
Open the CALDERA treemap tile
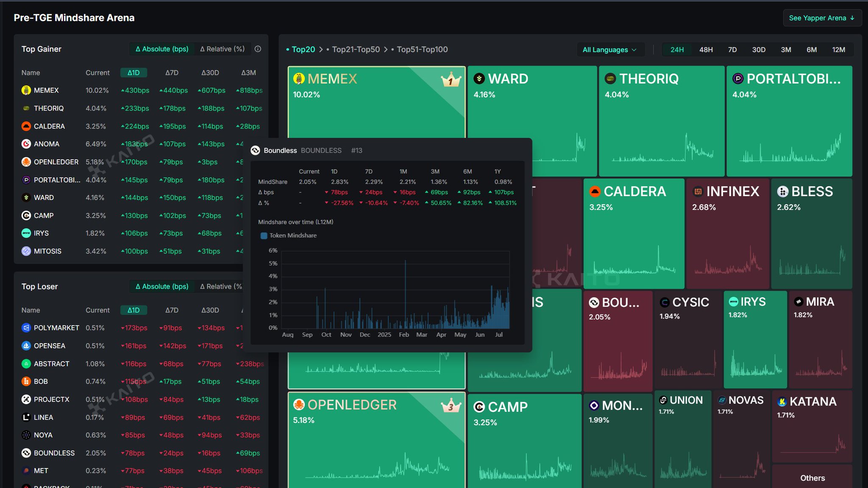[634, 233]
